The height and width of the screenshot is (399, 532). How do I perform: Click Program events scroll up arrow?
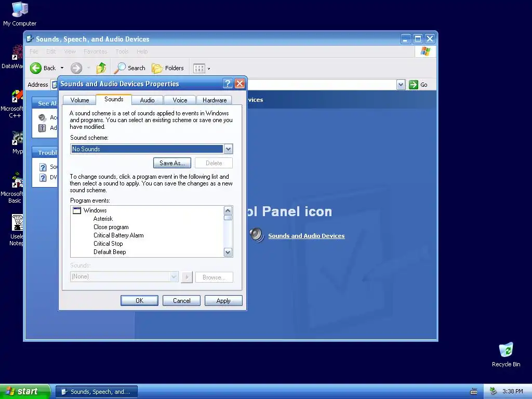pyautogui.click(x=228, y=210)
